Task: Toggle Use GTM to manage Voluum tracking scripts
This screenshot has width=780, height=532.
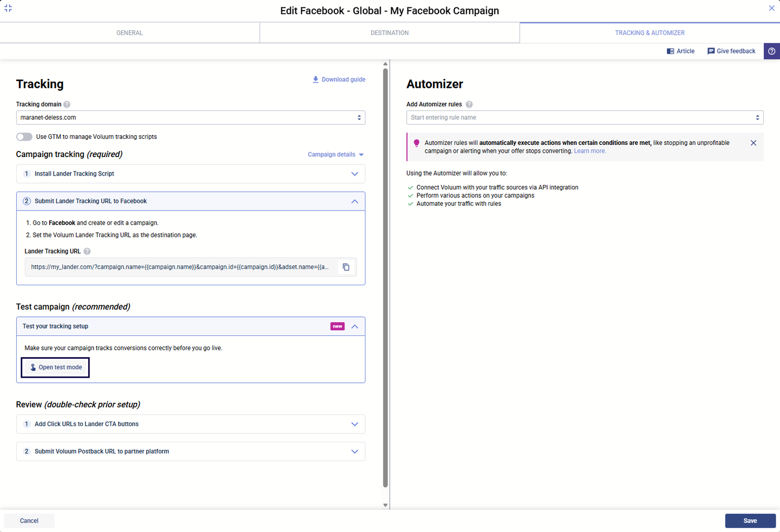Action: click(25, 136)
